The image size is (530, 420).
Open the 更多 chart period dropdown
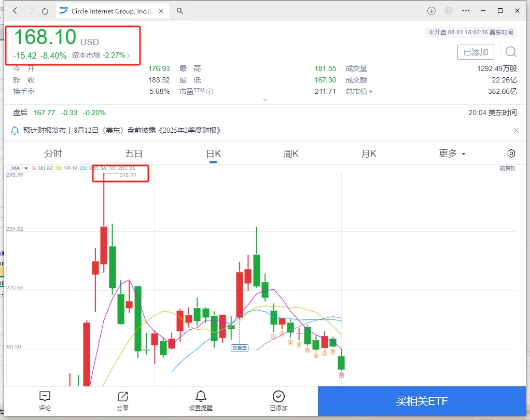click(x=452, y=154)
